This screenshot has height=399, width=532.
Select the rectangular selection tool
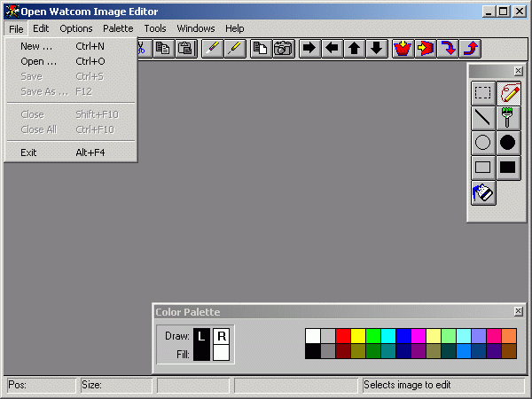pos(483,92)
